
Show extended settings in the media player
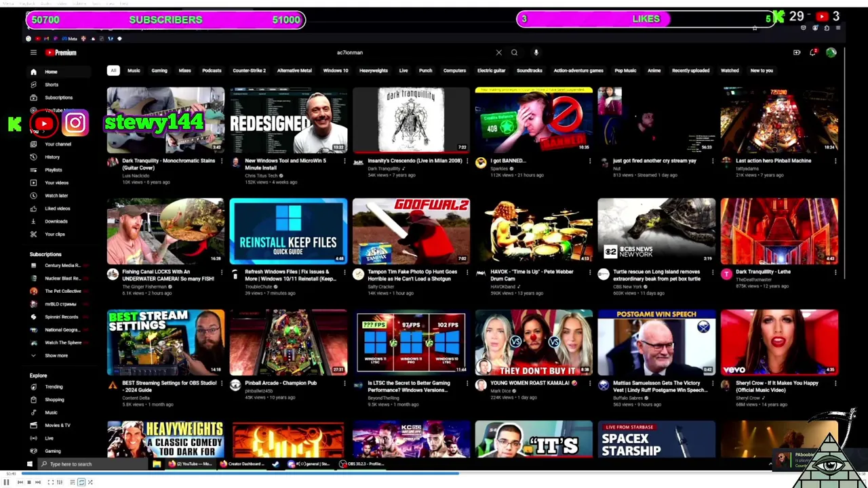(x=59, y=483)
